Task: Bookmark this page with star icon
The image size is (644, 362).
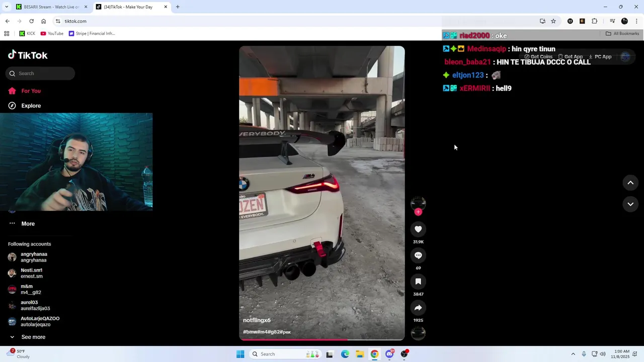Action: click(x=553, y=21)
